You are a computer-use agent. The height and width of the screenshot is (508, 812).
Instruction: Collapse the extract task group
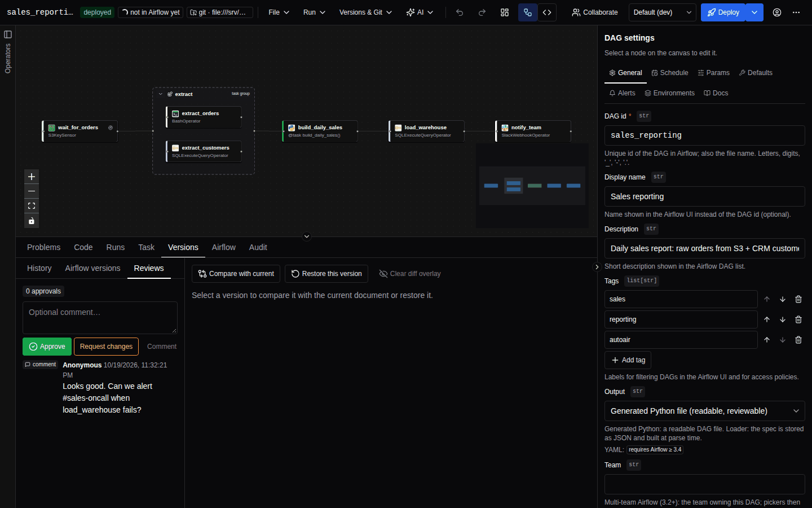(x=161, y=94)
